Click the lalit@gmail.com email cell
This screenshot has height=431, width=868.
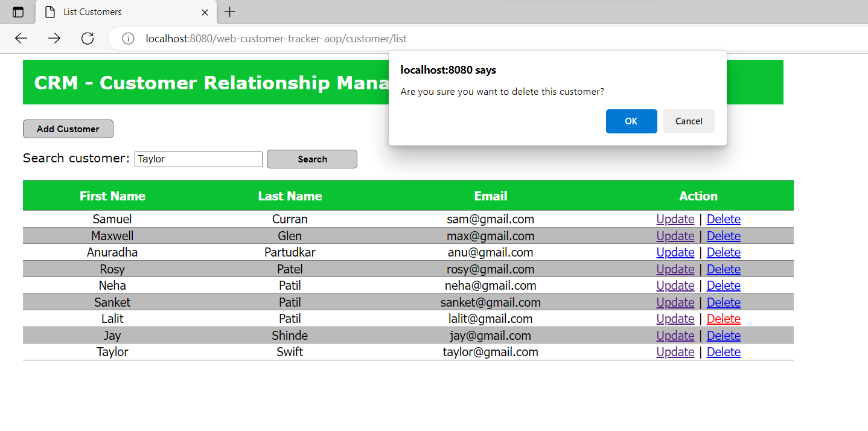pyautogui.click(x=491, y=319)
